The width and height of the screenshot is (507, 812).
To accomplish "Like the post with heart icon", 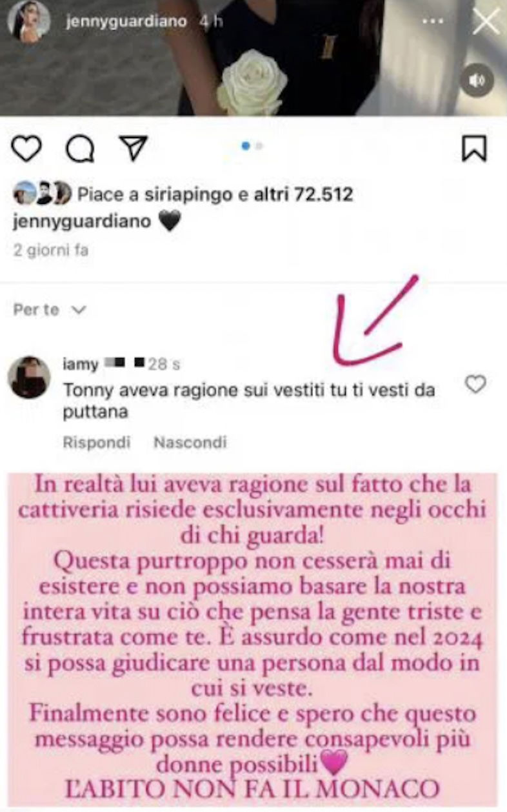I will tap(26, 148).
